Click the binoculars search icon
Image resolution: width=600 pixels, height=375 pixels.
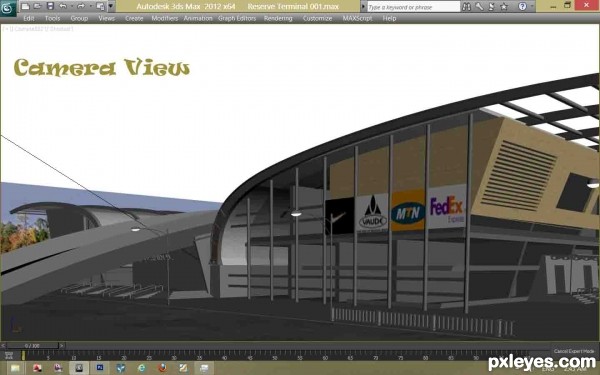[466, 7]
